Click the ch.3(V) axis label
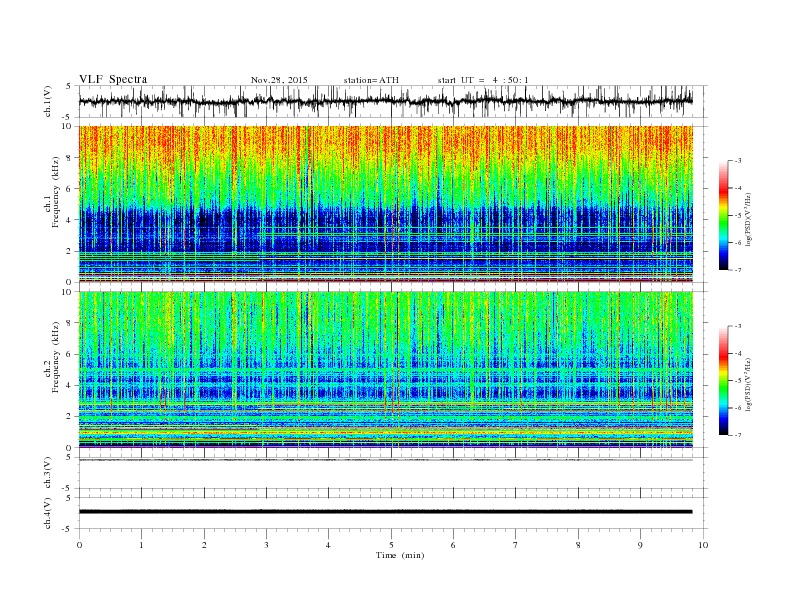Image resolution: width=792 pixels, height=612 pixels. click(48, 473)
